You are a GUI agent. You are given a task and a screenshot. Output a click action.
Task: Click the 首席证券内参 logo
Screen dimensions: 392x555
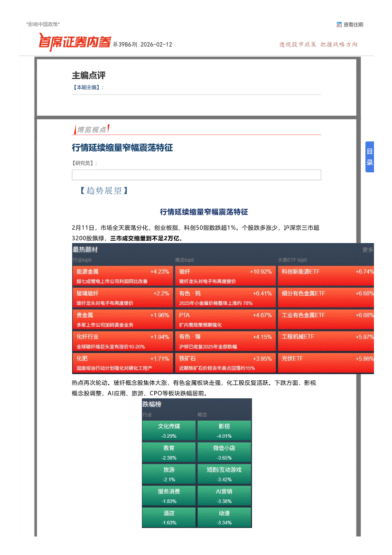pyautogui.click(x=75, y=43)
